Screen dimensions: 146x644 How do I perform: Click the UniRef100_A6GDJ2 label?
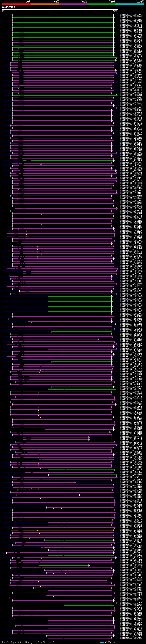131,366
